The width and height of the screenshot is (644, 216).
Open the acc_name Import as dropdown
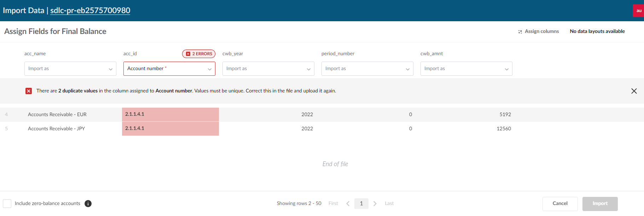(70, 69)
